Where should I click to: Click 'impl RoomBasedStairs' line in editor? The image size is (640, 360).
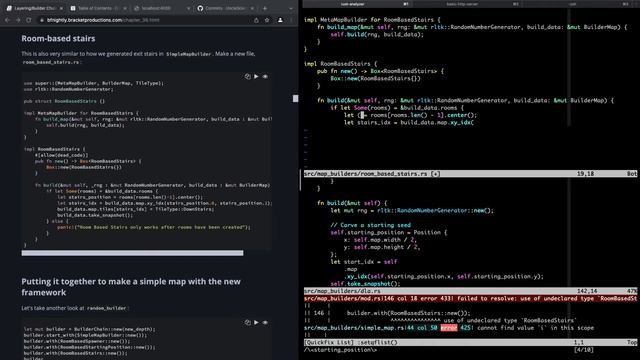coord(340,64)
